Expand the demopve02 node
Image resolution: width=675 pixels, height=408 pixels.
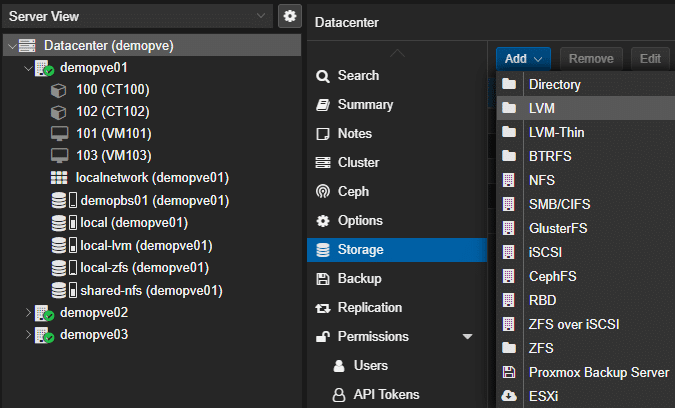(x=27, y=312)
